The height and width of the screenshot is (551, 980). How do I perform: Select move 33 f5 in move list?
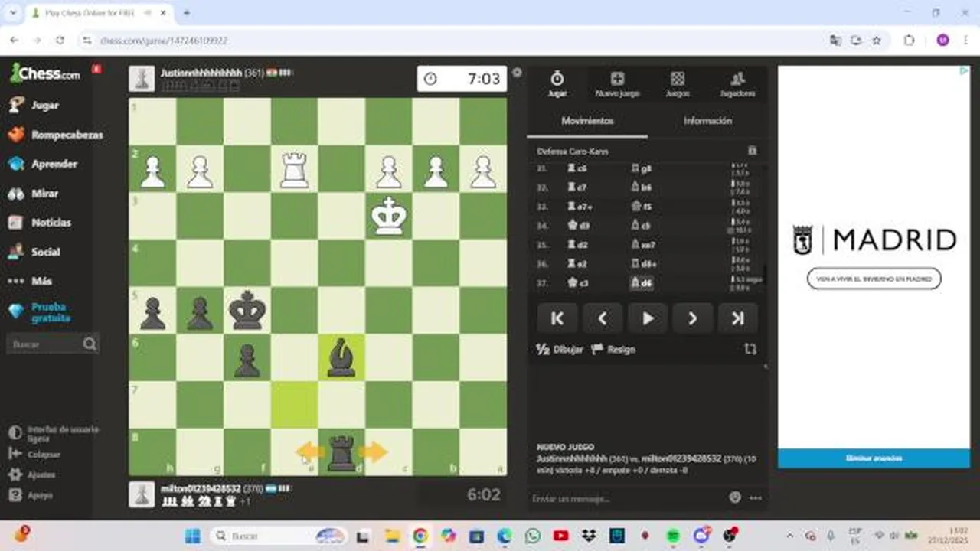tap(640, 207)
